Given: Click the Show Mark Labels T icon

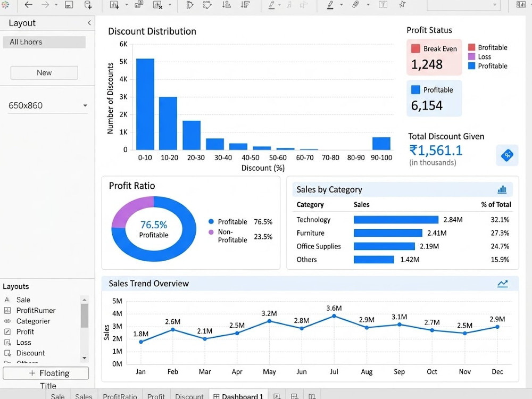Looking at the screenshot, I should point(383,4).
